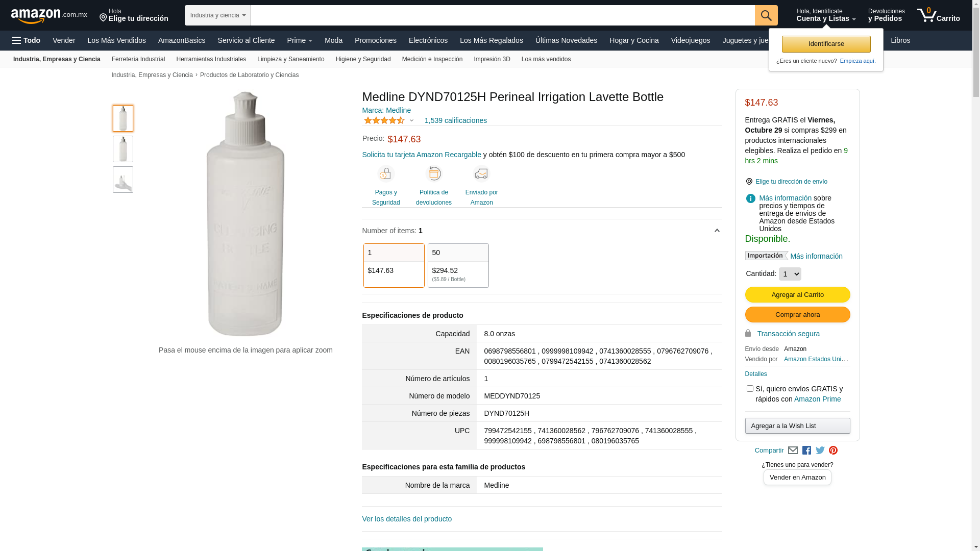The height and width of the screenshot is (551, 980).
Task: Click the Agregar al Carrito button
Action: [797, 295]
